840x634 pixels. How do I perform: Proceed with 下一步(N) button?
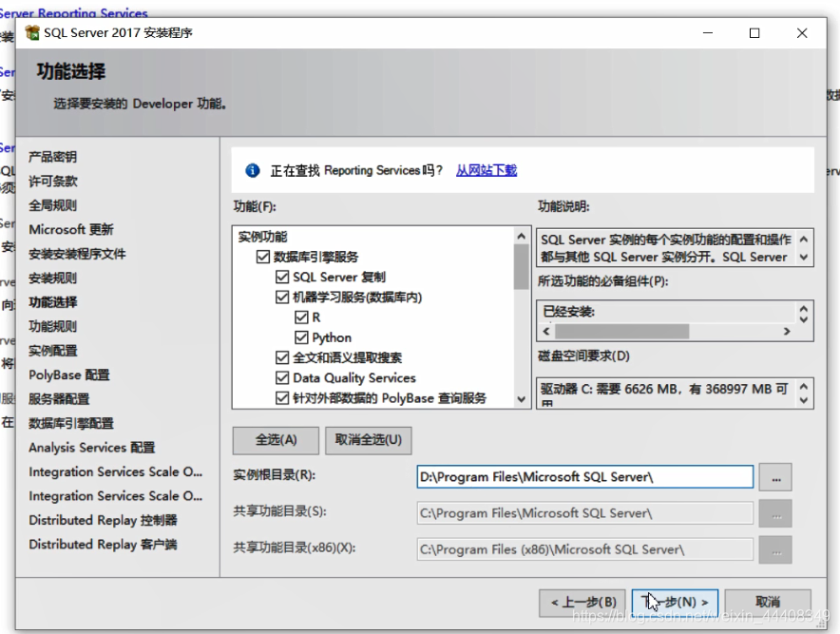tap(675, 603)
